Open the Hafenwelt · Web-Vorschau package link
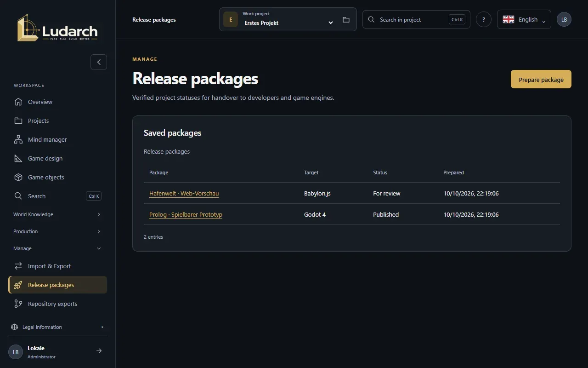The height and width of the screenshot is (368, 588). point(184,194)
